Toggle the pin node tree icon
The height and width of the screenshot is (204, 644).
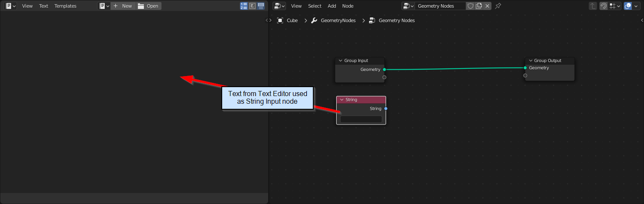[498, 6]
